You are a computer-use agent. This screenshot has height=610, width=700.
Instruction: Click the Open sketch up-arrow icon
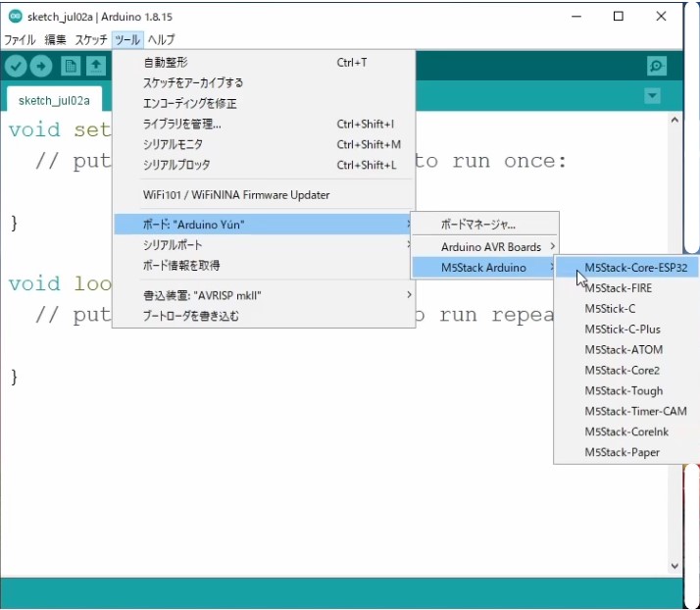tap(96, 66)
